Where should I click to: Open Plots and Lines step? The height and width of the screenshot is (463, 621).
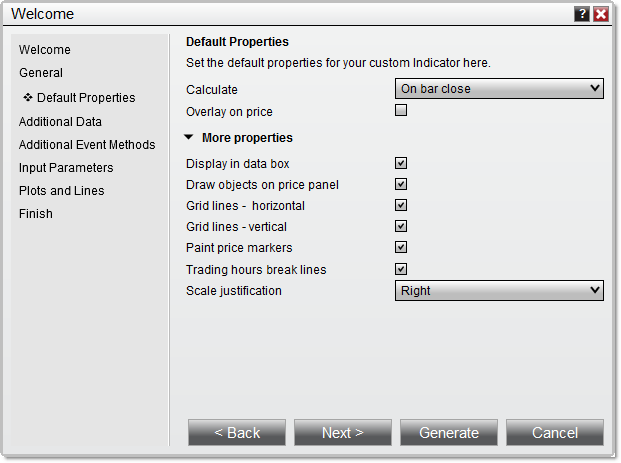pyautogui.click(x=62, y=191)
